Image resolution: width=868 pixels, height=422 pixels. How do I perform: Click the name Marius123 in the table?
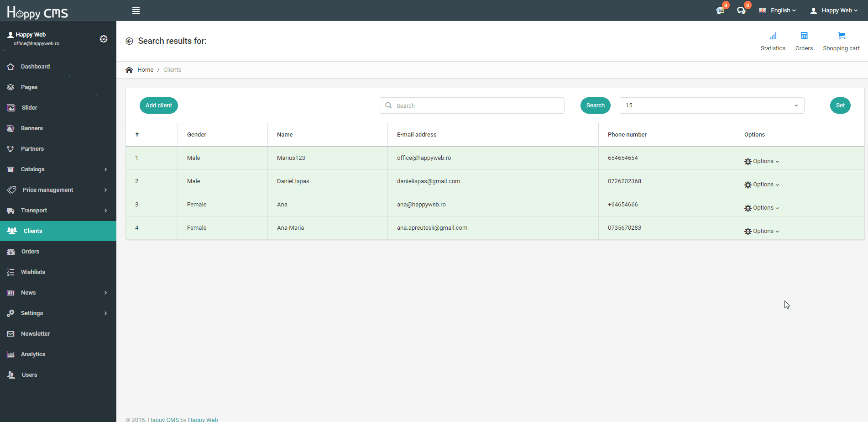click(291, 158)
